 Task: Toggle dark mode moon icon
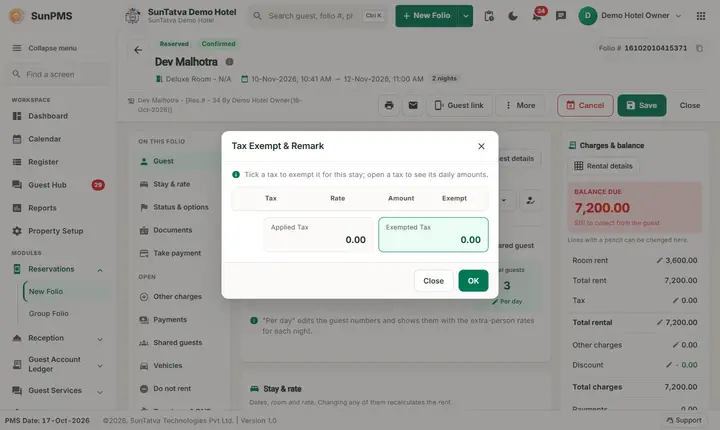click(x=513, y=16)
